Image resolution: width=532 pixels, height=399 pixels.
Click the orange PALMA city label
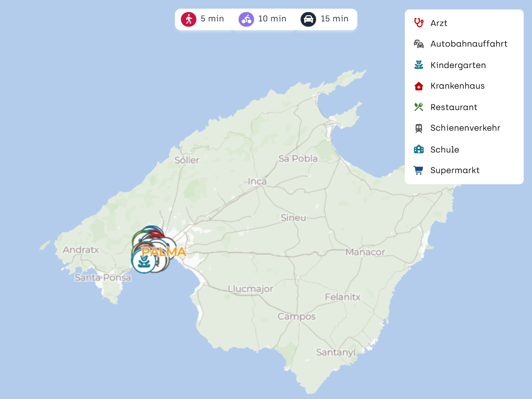tap(164, 252)
